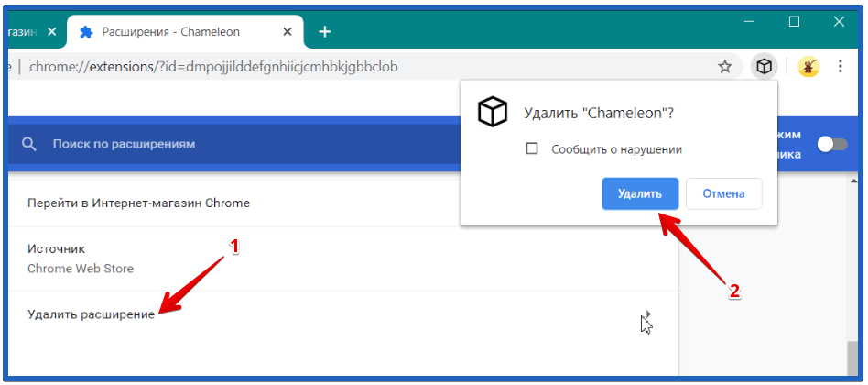
Task: Open the user profile avatar
Action: (x=808, y=67)
